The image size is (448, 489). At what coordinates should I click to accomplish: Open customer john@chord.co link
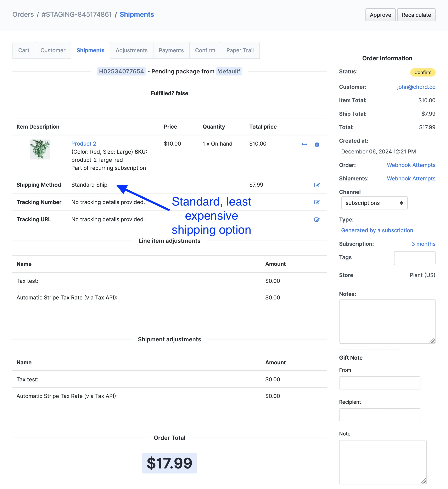[x=416, y=87]
